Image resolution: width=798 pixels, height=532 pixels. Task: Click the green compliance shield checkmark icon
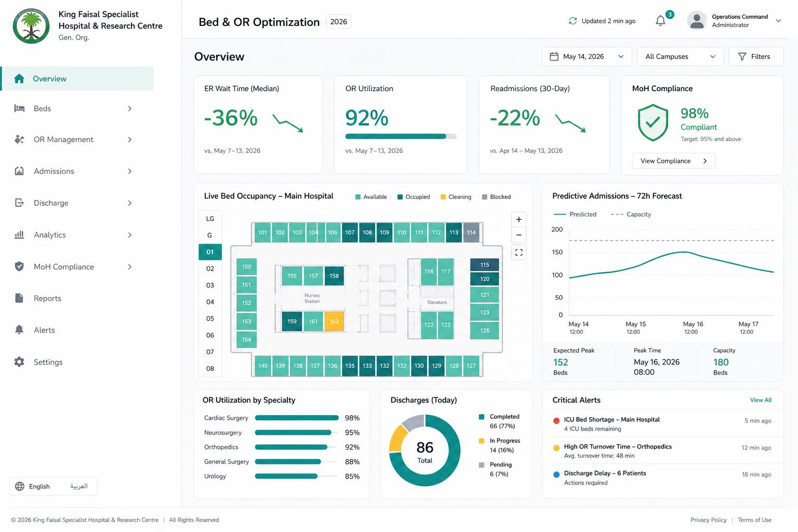pos(653,123)
